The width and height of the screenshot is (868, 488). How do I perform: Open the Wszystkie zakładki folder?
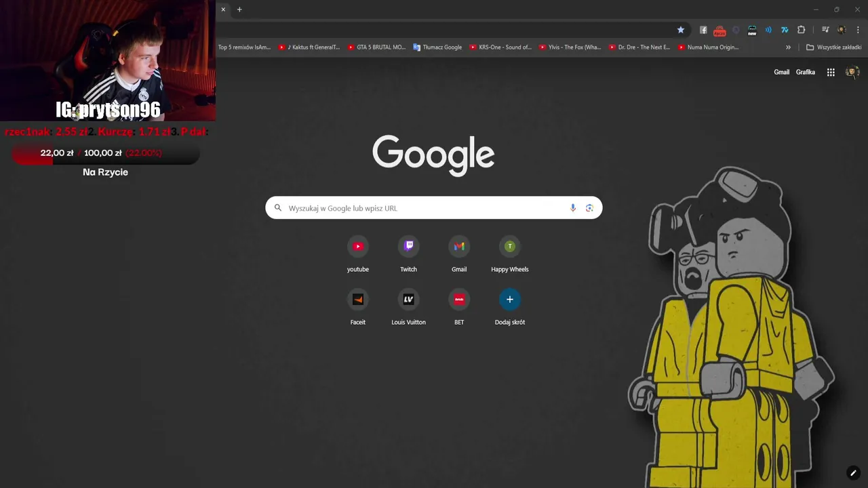(833, 47)
